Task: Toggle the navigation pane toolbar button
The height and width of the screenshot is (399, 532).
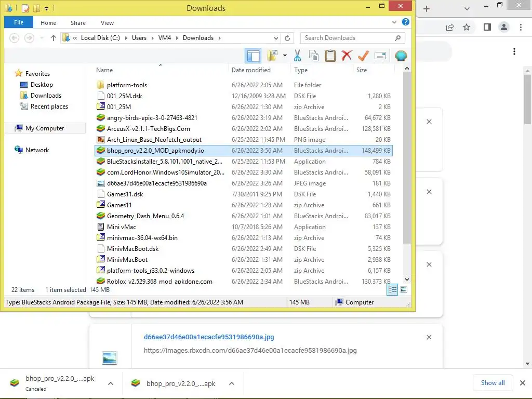Action: click(253, 56)
